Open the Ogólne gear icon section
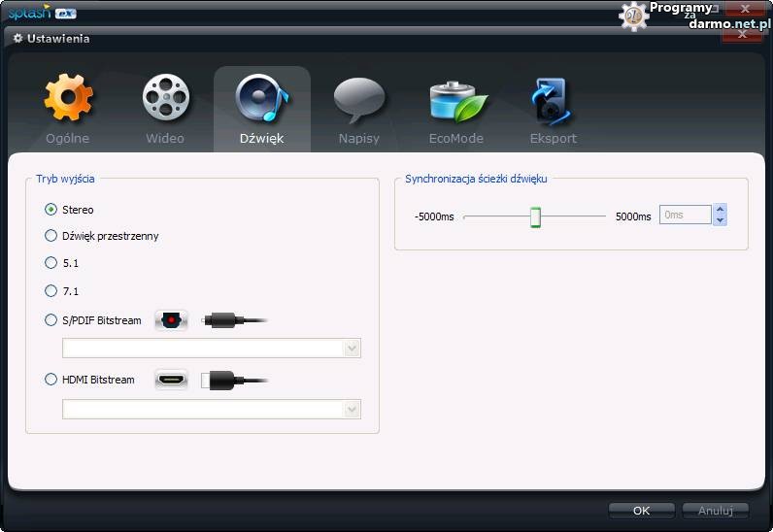 [68, 99]
